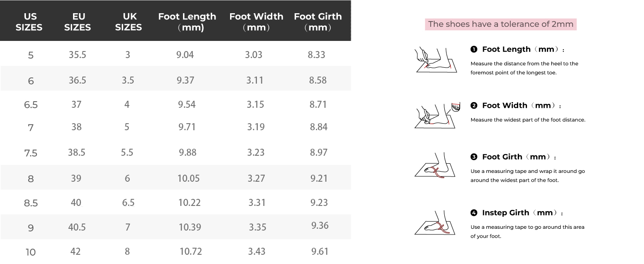644x264 pixels.
Task: Click the number 1 bullet icon
Action: pyautogui.click(x=474, y=49)
